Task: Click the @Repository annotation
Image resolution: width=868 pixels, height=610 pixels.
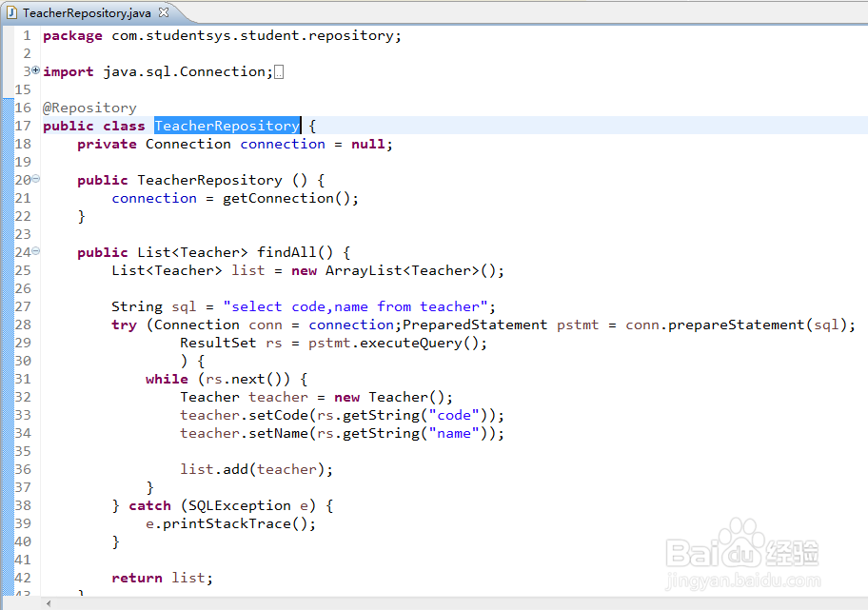Action: coord(89,108)
